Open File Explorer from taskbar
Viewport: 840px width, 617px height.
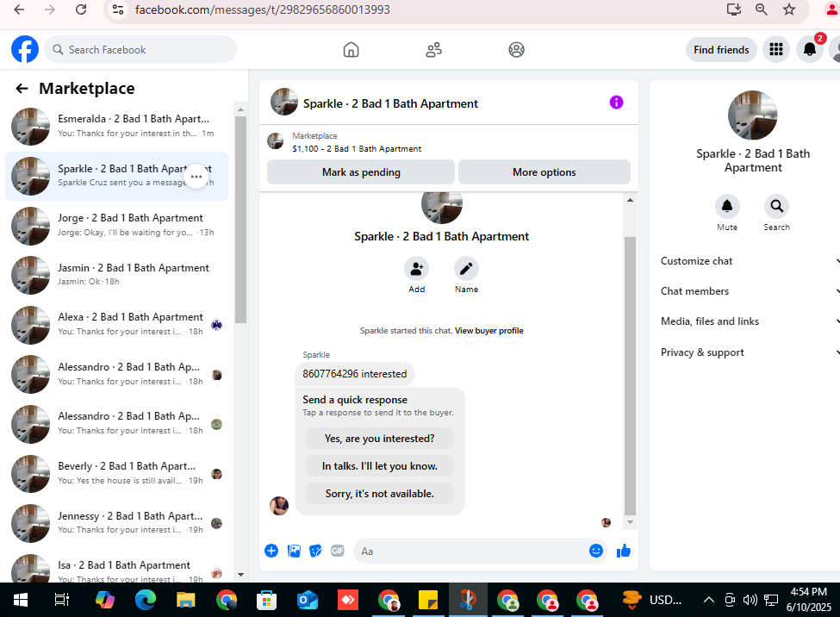(186, 600)
